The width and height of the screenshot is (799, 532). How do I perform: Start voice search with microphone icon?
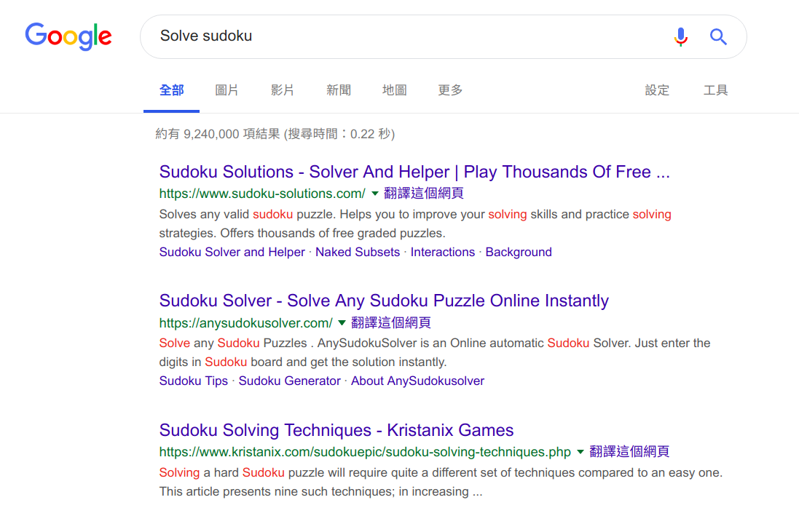point(681,36)
